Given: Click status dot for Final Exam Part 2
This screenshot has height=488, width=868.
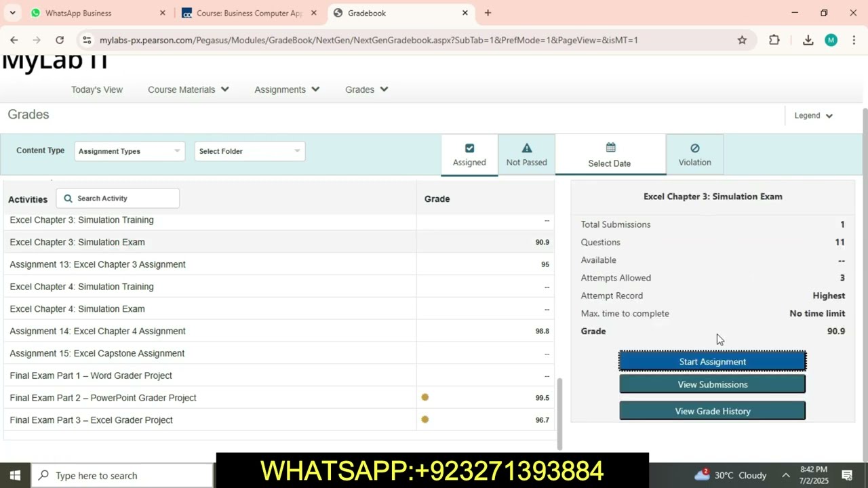Looking at the screenshot, I should (425, 397).
